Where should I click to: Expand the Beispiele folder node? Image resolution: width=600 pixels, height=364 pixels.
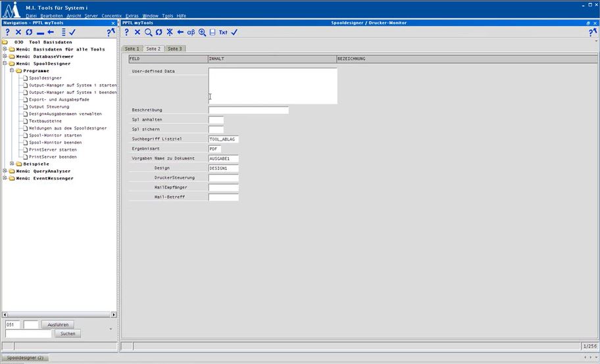point(11,164)
